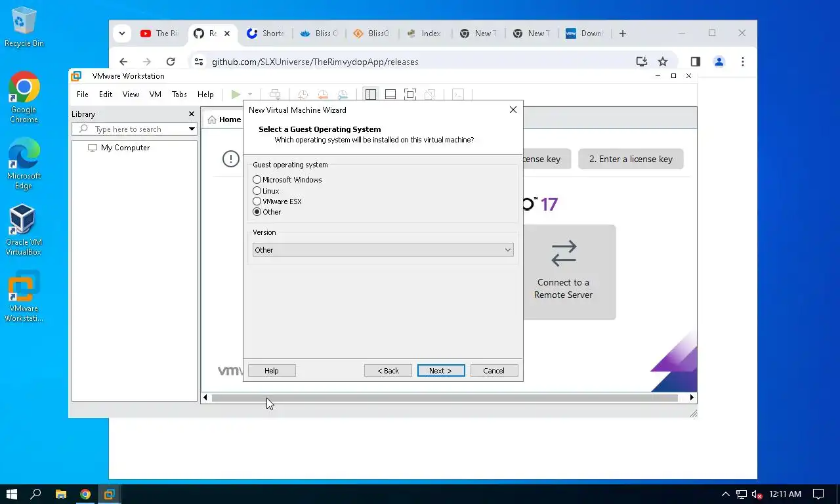
Task: Open the Help menu in VMware Workstation
Action: pyautogui.click(x=205, y=94)
